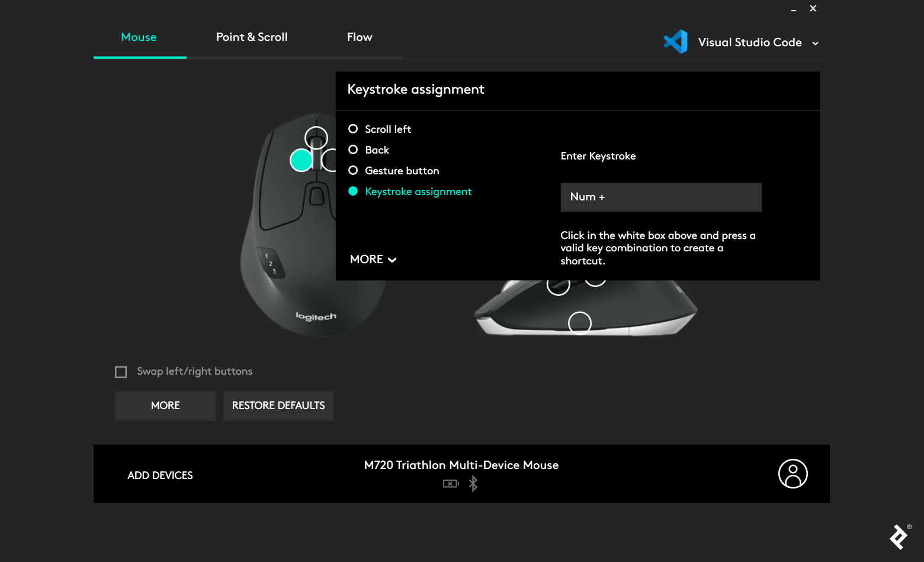Viewport: 924px width, 562px height.
Task: Click the Bluetooth connection icon
Action: [473, 484]
